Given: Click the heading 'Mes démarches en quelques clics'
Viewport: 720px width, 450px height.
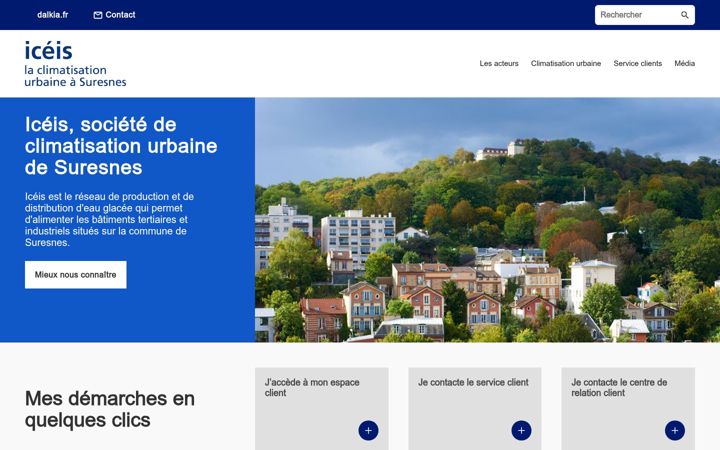Looking at the screenshot, I should [110, 409].
